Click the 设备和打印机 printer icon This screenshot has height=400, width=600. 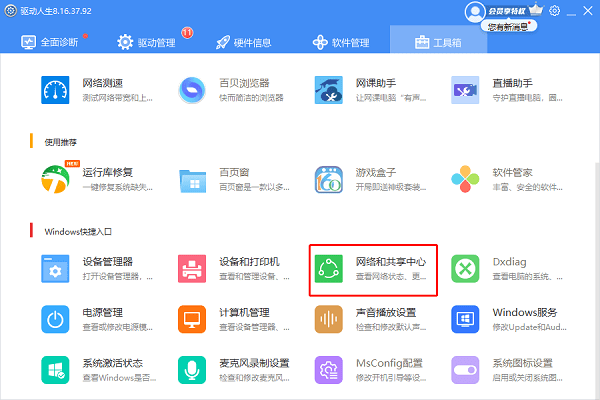192,269
